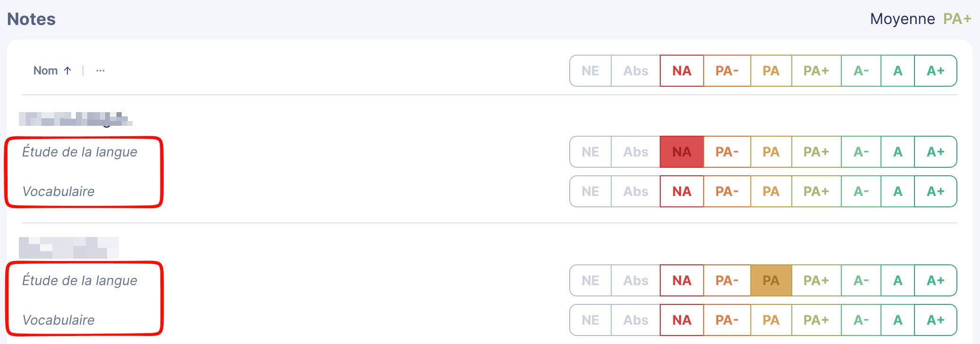Click the first blurred student name

tap(75, 119)
